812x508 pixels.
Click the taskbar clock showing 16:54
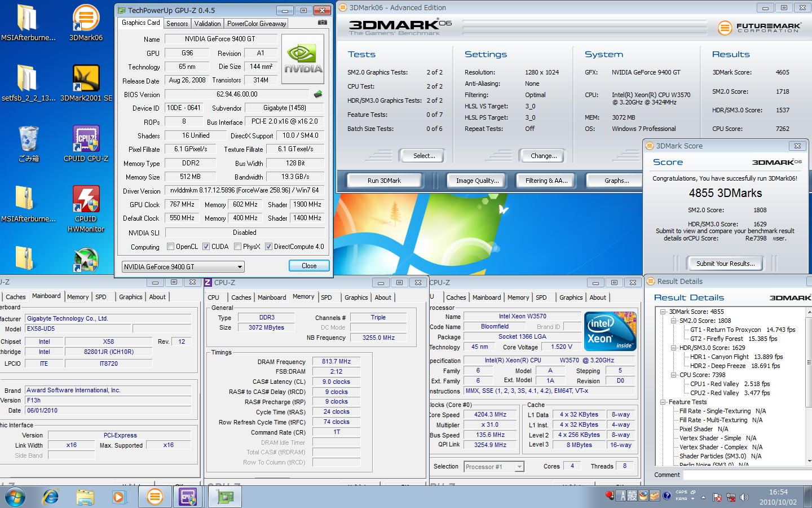pos(778,497)
